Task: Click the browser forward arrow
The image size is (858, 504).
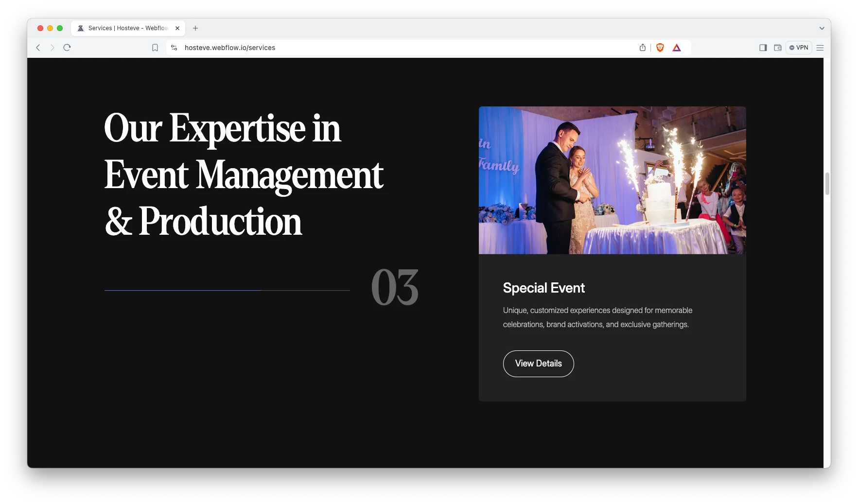Action: (x=53, y=48)
